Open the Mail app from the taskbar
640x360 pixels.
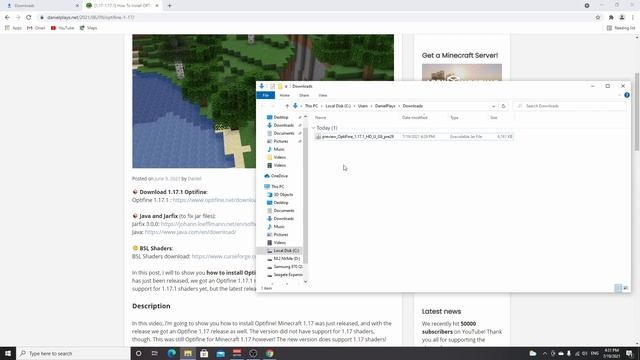(x=220, y=353)
